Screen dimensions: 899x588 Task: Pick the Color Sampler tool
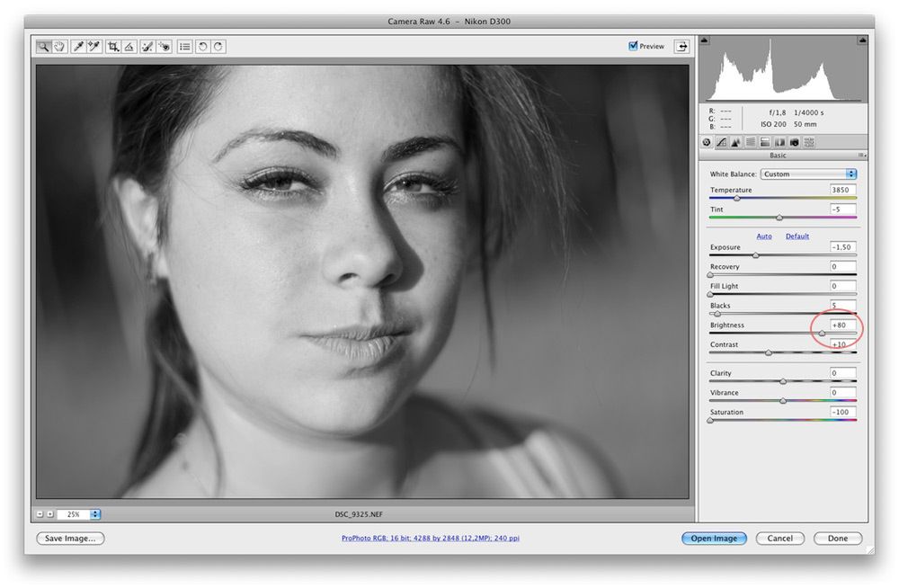(x=94, y=47)
